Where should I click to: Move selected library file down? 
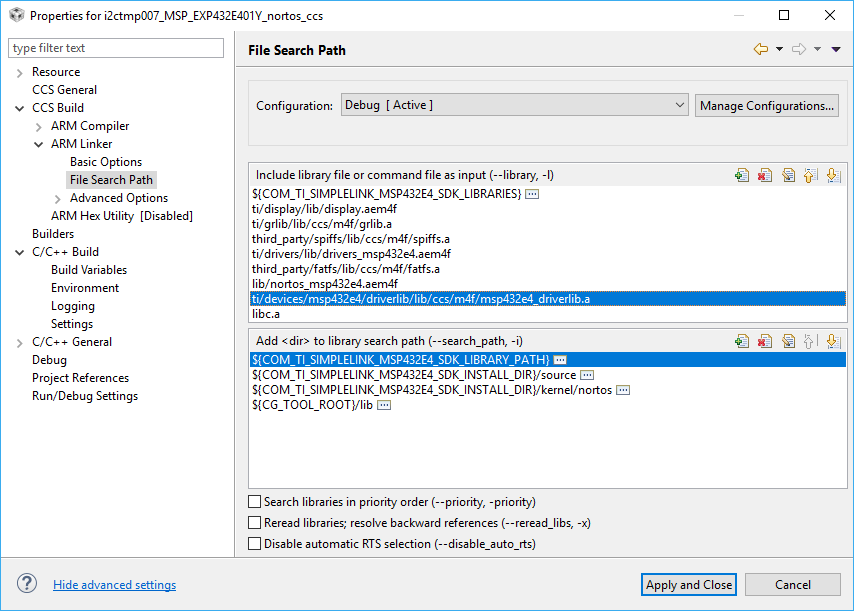[833, 175]
